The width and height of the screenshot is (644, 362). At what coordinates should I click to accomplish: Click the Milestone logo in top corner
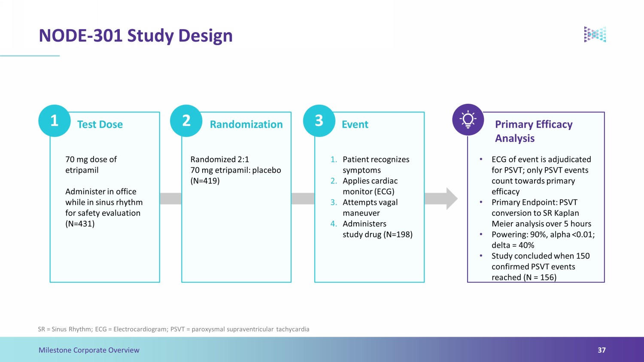tap(595, 34)
